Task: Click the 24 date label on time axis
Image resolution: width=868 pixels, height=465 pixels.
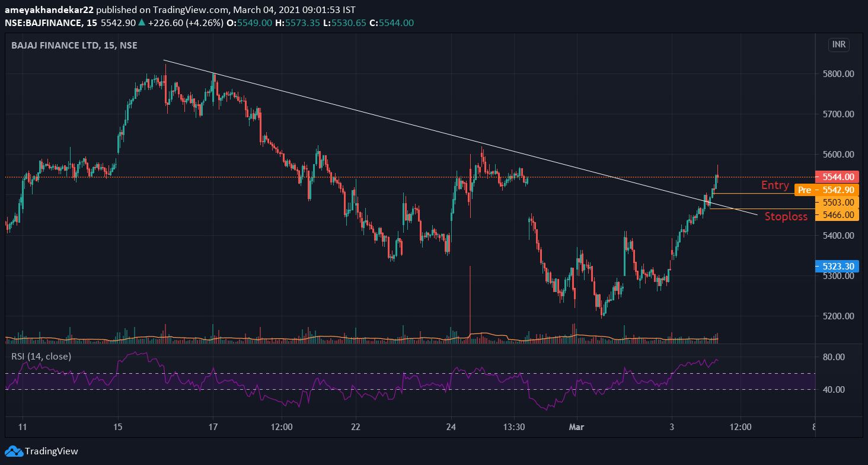Action: [451, 427]
